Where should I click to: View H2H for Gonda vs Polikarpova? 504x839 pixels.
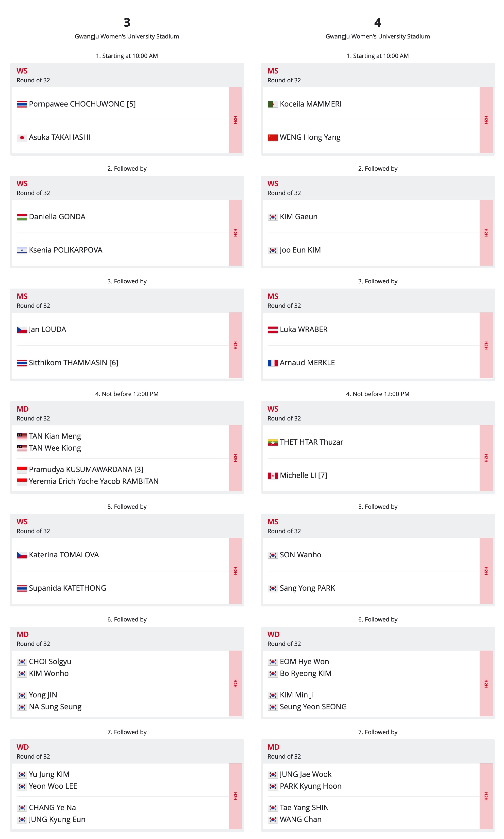pyautogui.click(x=235, y=233)
